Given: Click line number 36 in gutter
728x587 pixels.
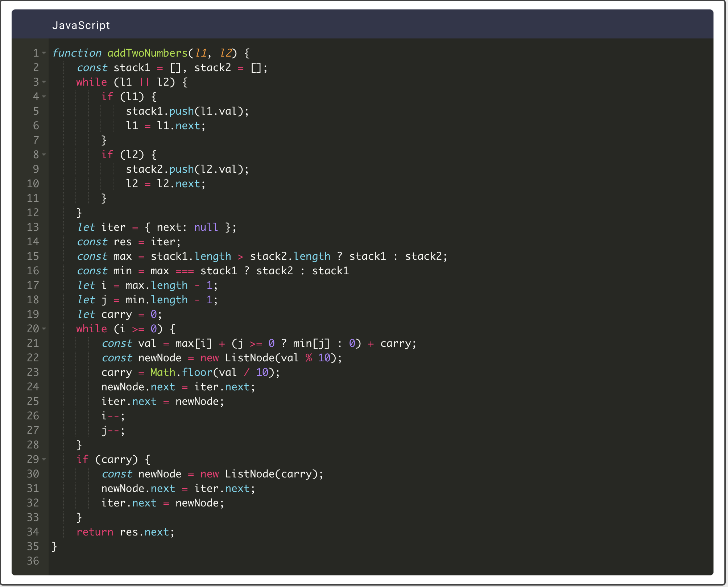Looking at the screenshot, I should click(x=33, y=561).
